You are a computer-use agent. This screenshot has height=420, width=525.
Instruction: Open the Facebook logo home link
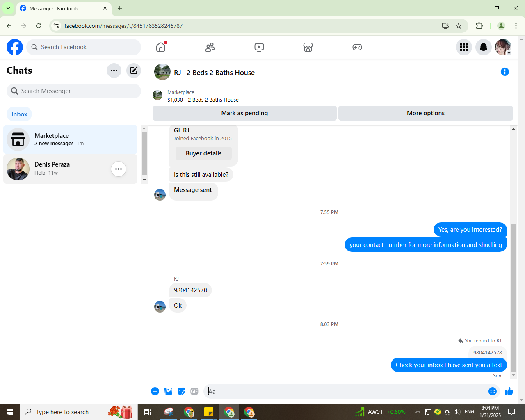tap(15, 47)
